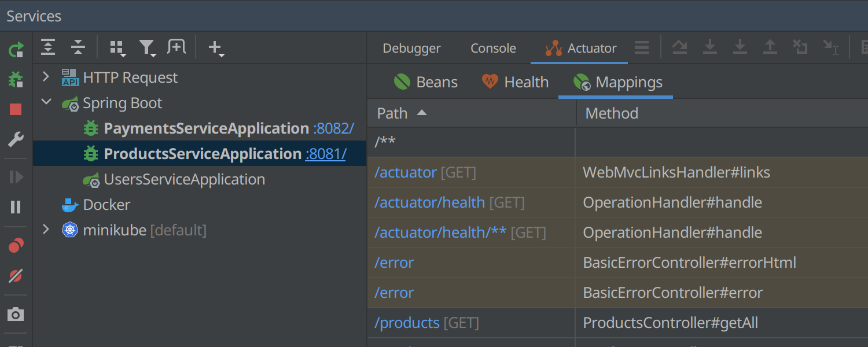Click the API icon beside HTTP Request
The width and height of the screenshot is (868, 347).
tap(70, 77)
